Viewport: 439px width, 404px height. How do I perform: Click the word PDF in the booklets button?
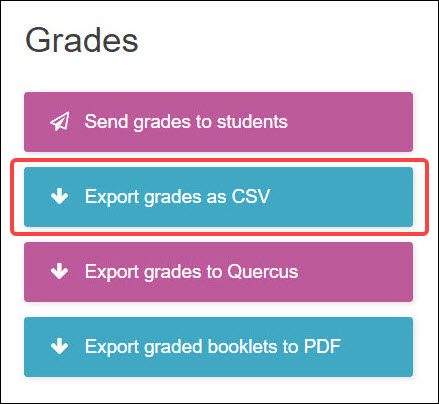pos(322,346)
